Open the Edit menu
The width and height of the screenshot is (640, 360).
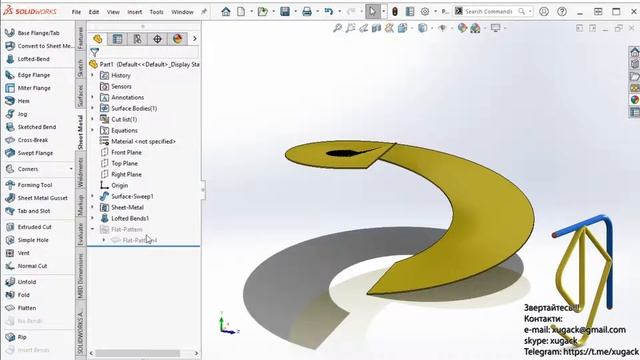point(94,12)
